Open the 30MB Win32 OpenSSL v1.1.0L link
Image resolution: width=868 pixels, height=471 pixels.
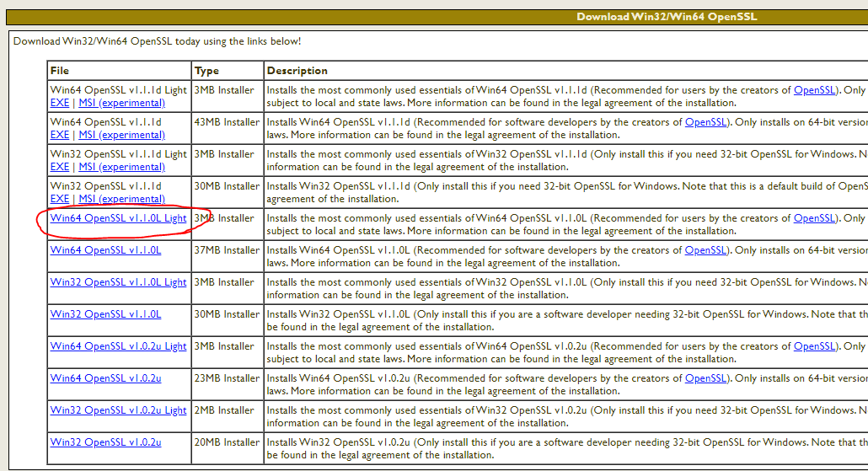point(105,314)
